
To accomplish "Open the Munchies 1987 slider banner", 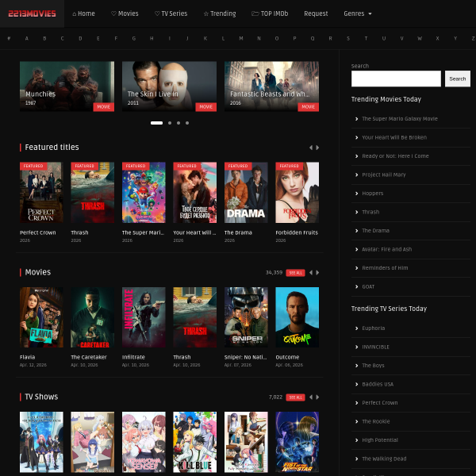I will coord(67,86).
